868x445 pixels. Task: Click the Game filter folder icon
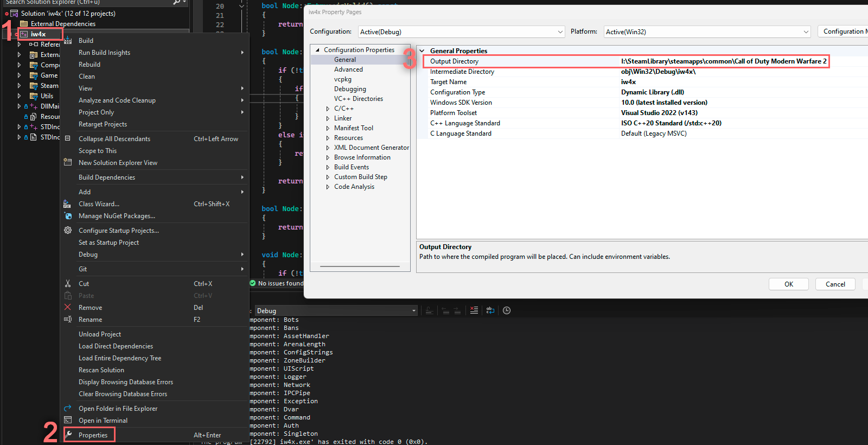[34, 75]
